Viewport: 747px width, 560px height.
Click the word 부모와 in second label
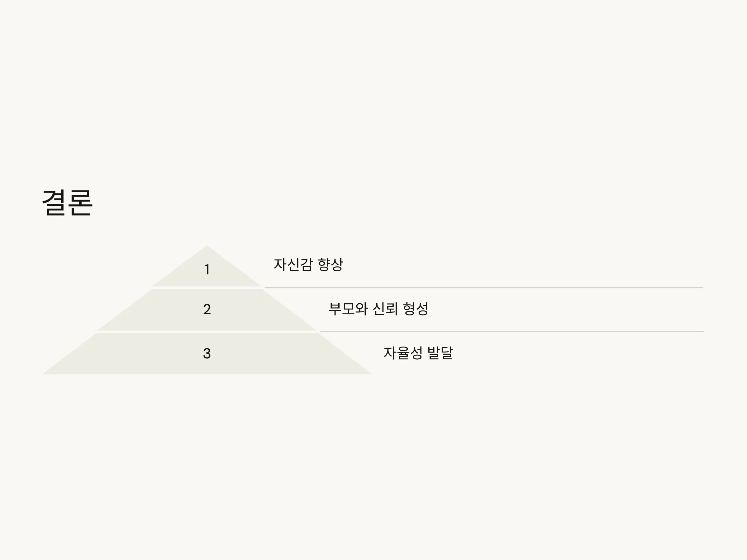(x=348, y=309)
